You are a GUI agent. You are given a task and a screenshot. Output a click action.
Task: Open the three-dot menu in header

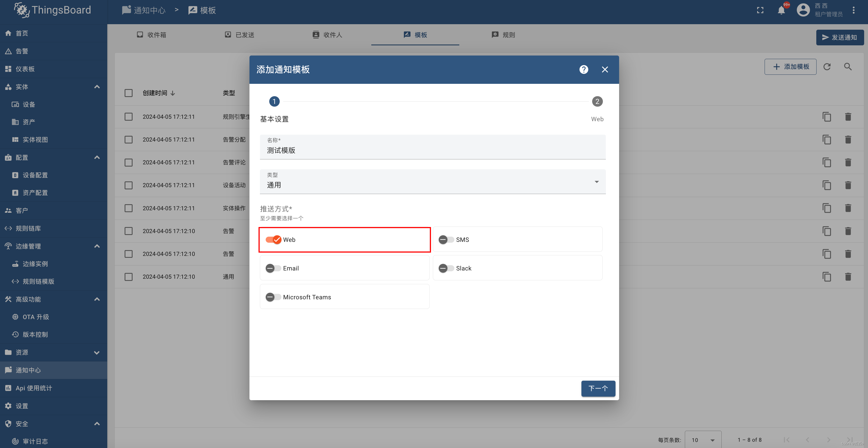[x=853, y=10]
